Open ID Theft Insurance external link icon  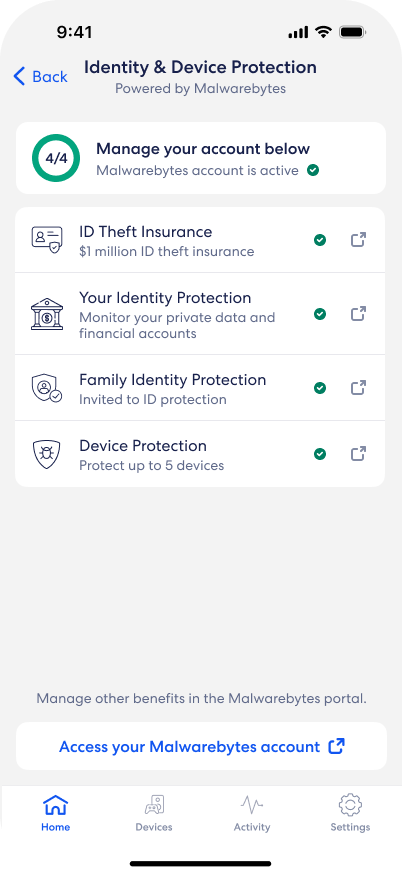tap(358, 240)
